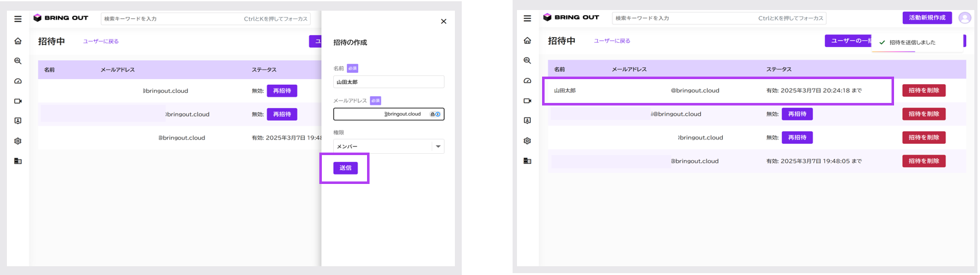
Task: Open settings gear icon in right screenshot
Action: pos(528,141)
